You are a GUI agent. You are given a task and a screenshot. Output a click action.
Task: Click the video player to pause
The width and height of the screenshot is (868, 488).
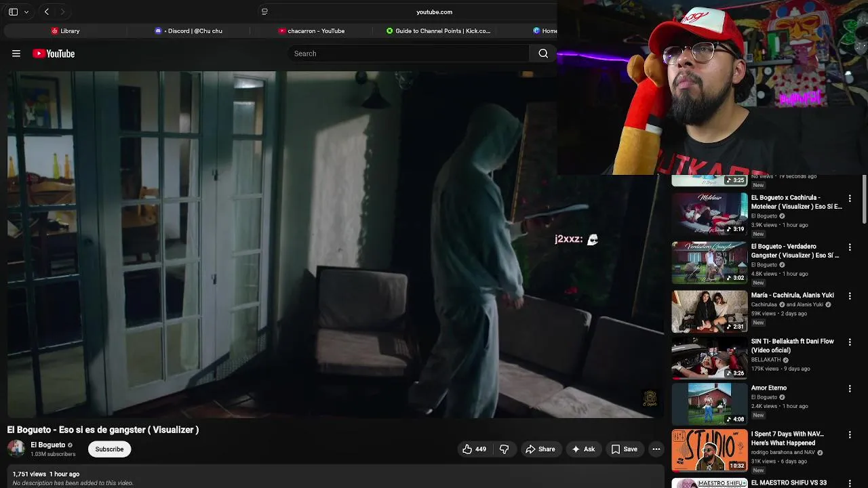[335, 244]
